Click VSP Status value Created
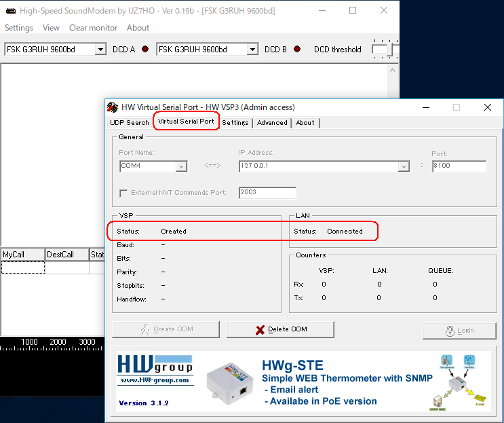 coord(174,232)
